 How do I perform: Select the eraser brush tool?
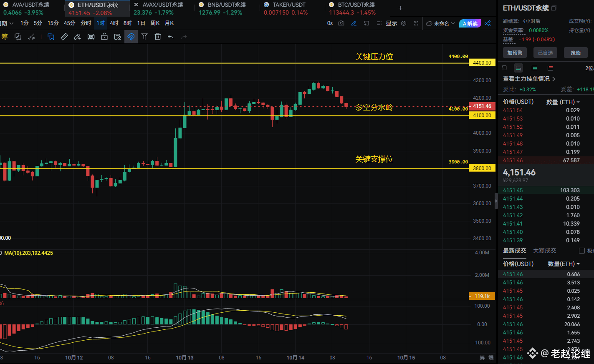coord(78,37)
